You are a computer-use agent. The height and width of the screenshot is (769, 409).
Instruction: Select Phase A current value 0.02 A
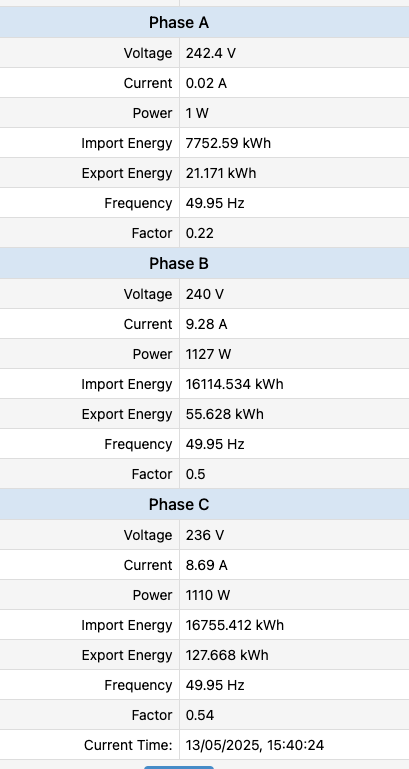pyautogui.click(x=206, y=83)
